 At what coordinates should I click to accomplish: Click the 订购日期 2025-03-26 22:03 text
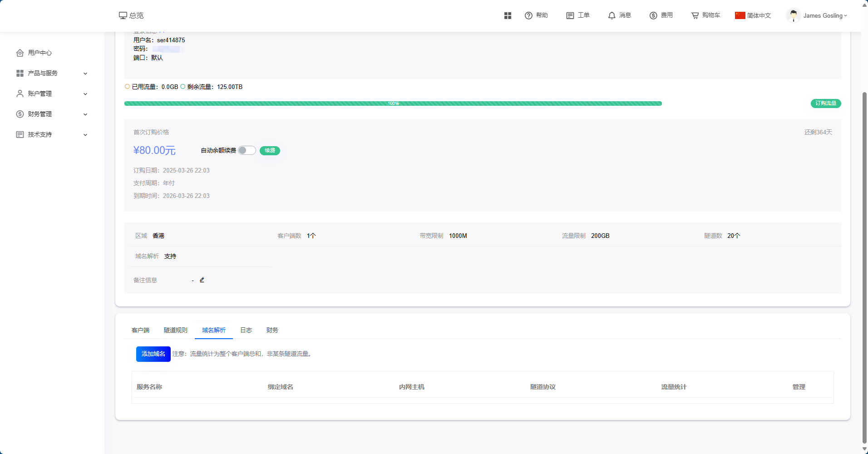tap(172, 171)
